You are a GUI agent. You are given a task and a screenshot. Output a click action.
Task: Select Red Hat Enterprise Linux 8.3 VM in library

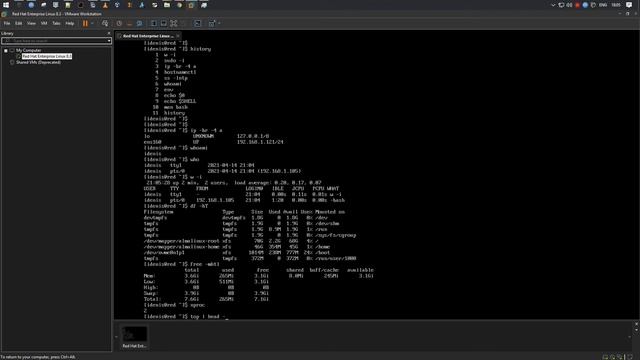[47, 56]
